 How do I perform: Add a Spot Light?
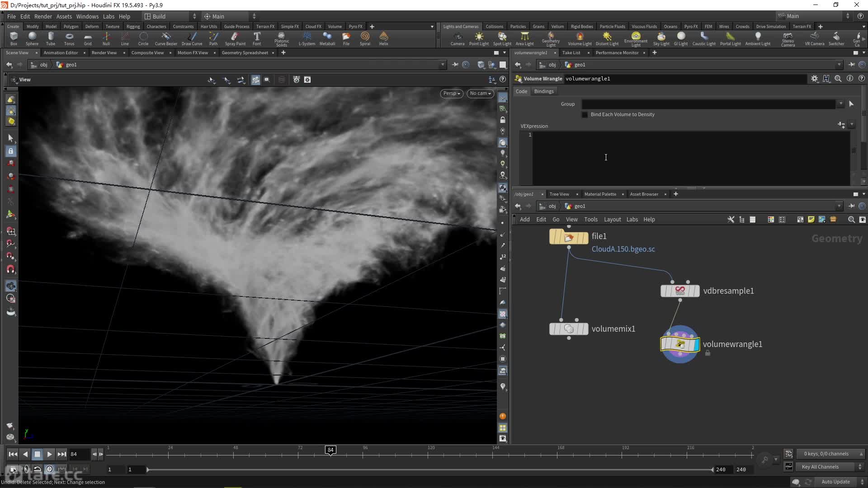(x=502, y=38)
